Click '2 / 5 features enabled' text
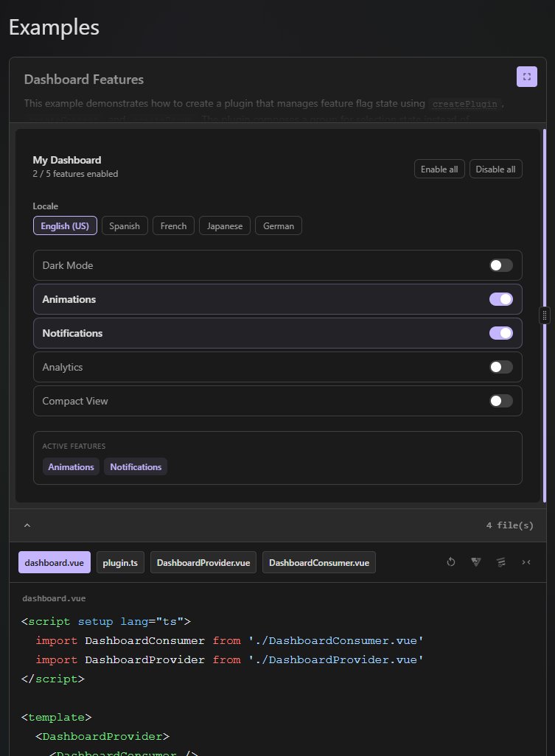555x756 pixels. point(75,174)
